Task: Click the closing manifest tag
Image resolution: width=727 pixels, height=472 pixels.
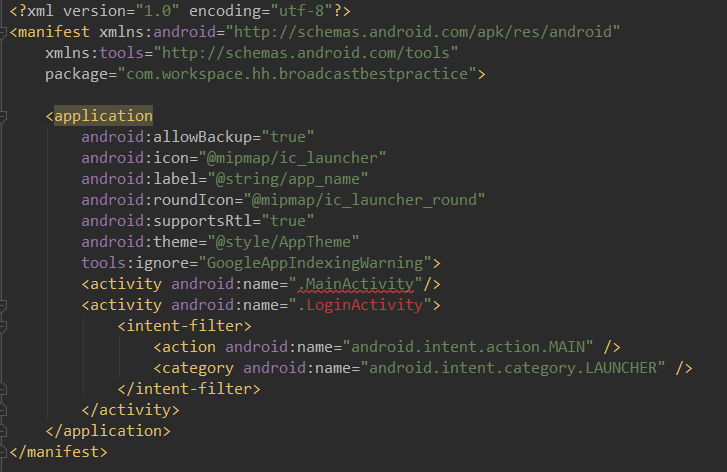Action: 58,452
